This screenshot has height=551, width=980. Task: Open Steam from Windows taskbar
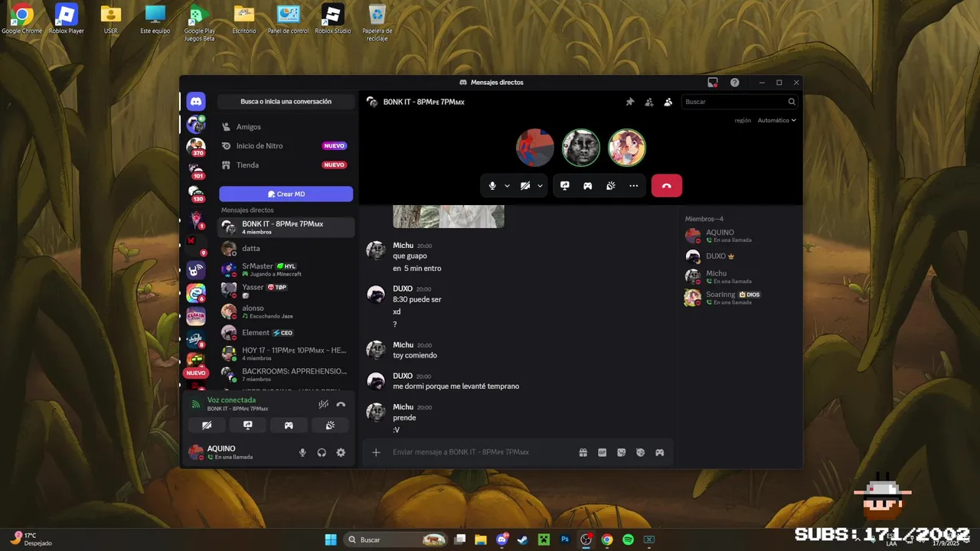coord(522,540)
